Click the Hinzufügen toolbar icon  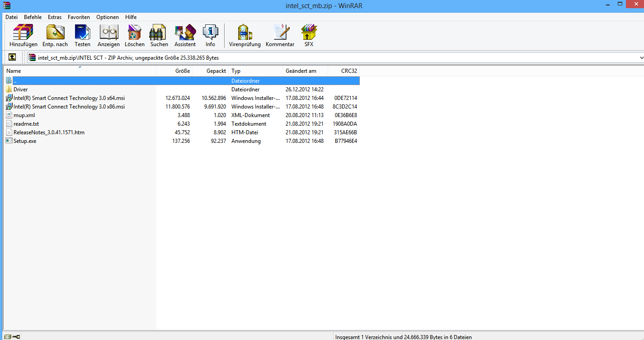23,35
